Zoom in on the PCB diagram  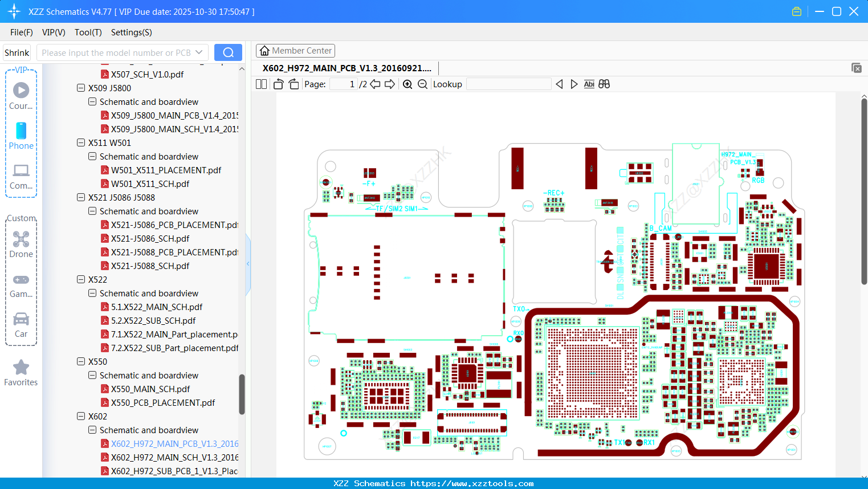(x=407, y=84)
